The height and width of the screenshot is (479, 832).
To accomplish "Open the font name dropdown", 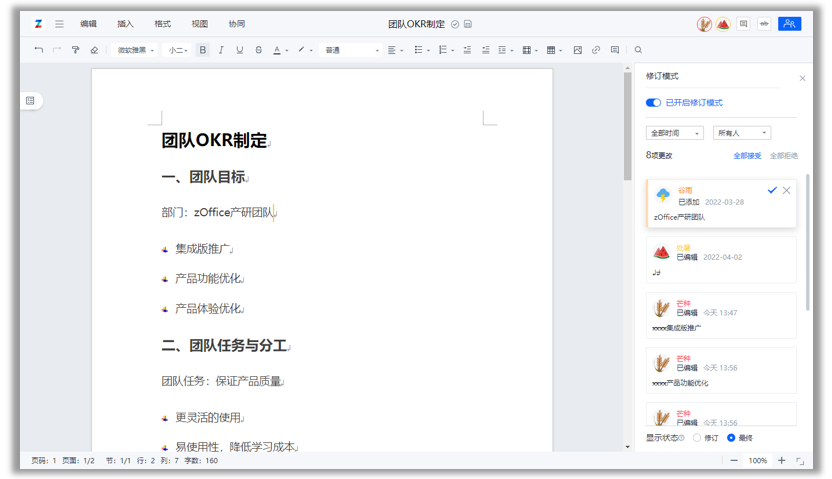I will coord(135,50).
